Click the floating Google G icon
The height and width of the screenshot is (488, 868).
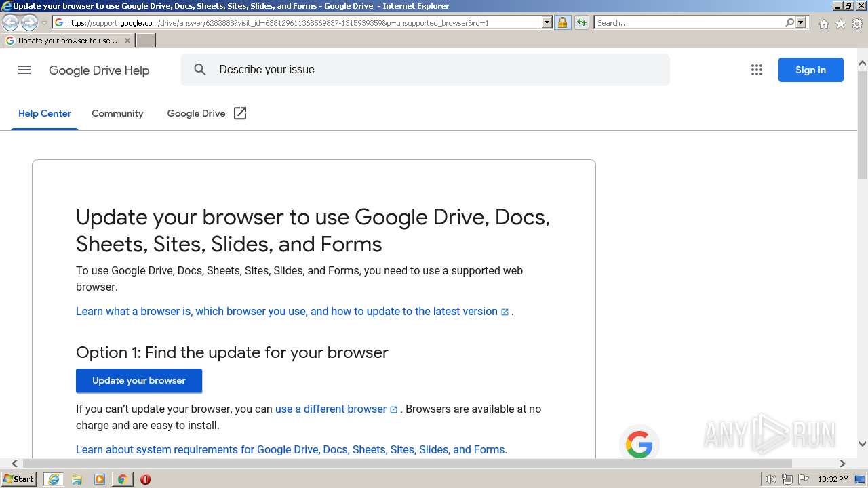coord(639,445)
